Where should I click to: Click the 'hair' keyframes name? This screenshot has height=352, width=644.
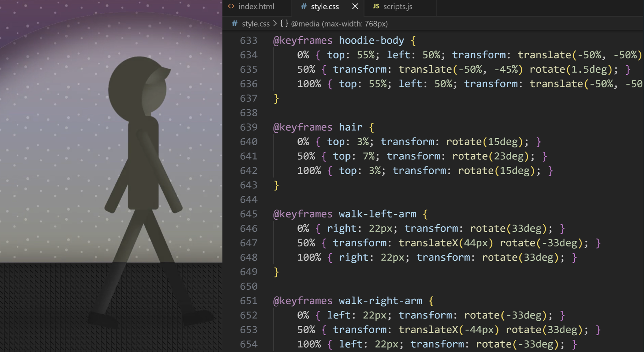[350, 127]
